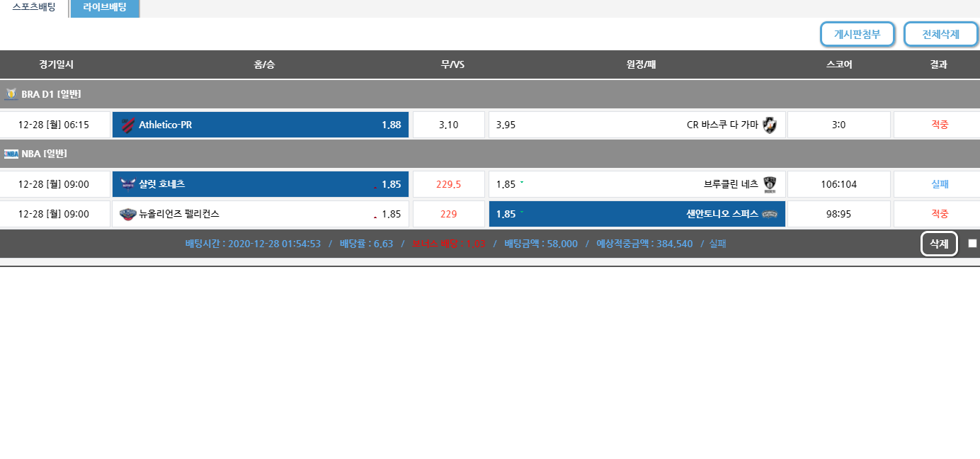Click the BRA D1 league icon
The height and width of the screenshot is (459, 980).
(11, 94)
